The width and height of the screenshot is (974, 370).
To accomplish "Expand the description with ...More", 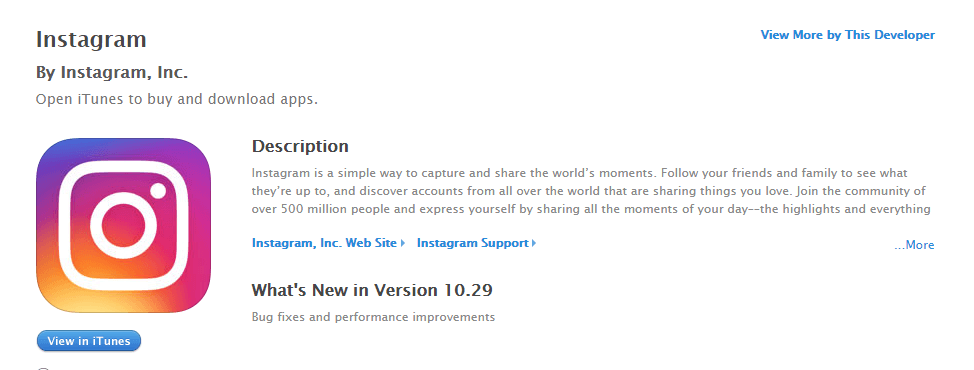I will click(x=914, y=245).
